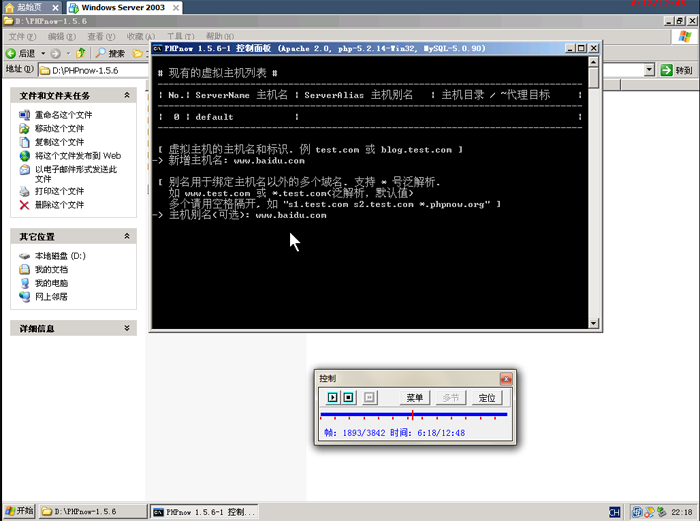700x521 pixels.
Task: Open 我的电脑 location
Action: click(x=51, y=283)
